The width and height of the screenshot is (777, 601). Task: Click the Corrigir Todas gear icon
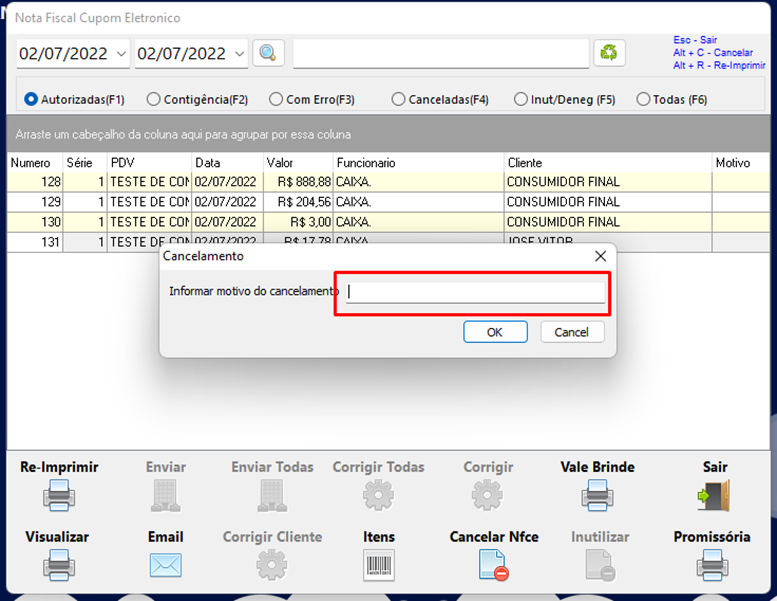[379, 494]
